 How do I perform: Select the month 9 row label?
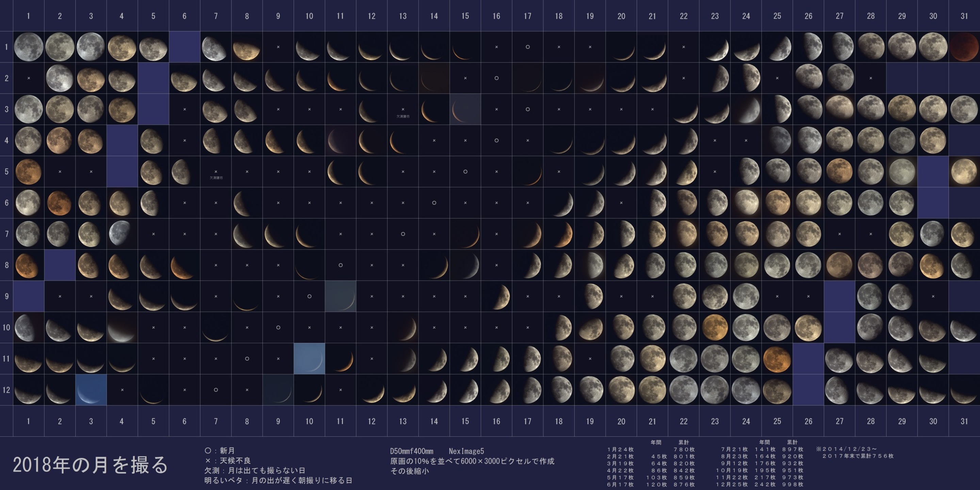(x=6, y=296)
